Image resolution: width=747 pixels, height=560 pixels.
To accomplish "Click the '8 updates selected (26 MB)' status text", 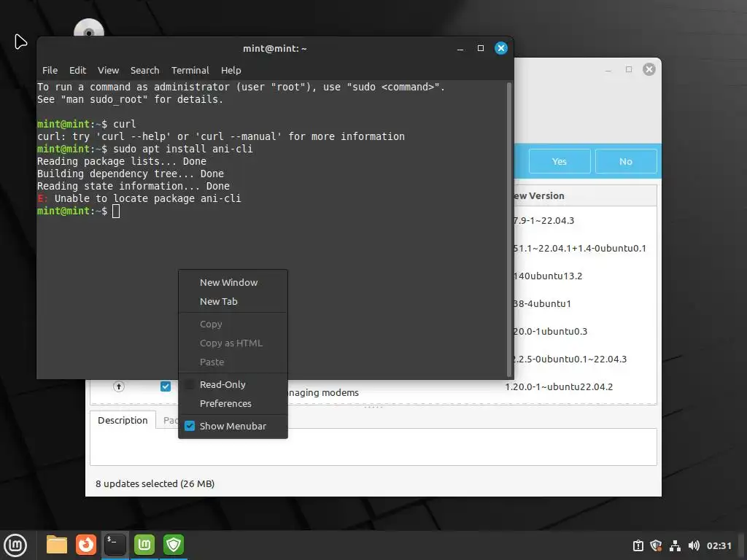I will pyautogui.click(x=155, y=483).
